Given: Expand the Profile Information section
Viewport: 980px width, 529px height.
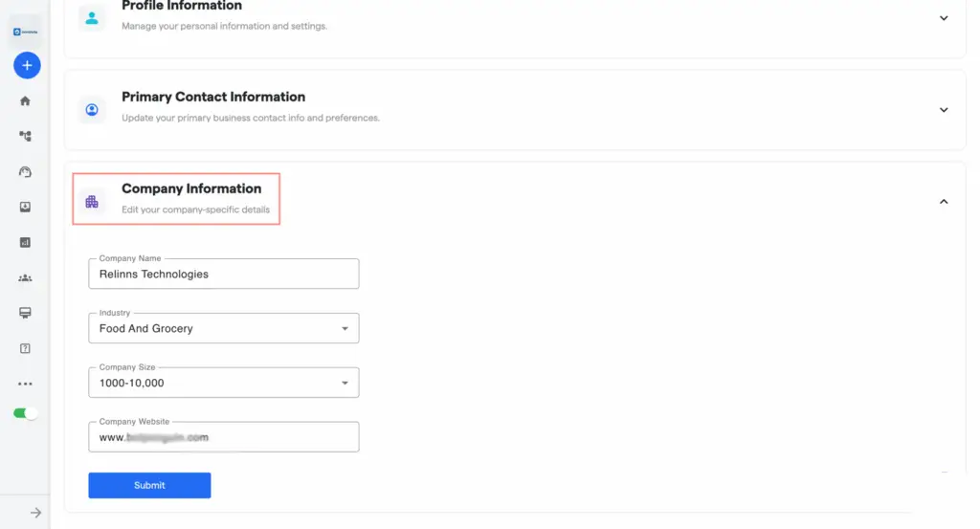Looking at the screenshot, I should (x=943, y=18).
